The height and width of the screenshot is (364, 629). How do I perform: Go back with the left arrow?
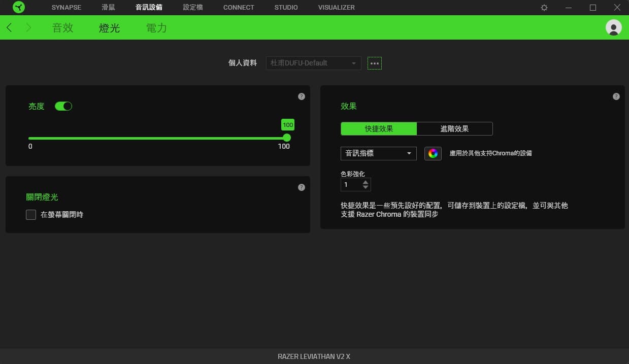tap(9, 27)
